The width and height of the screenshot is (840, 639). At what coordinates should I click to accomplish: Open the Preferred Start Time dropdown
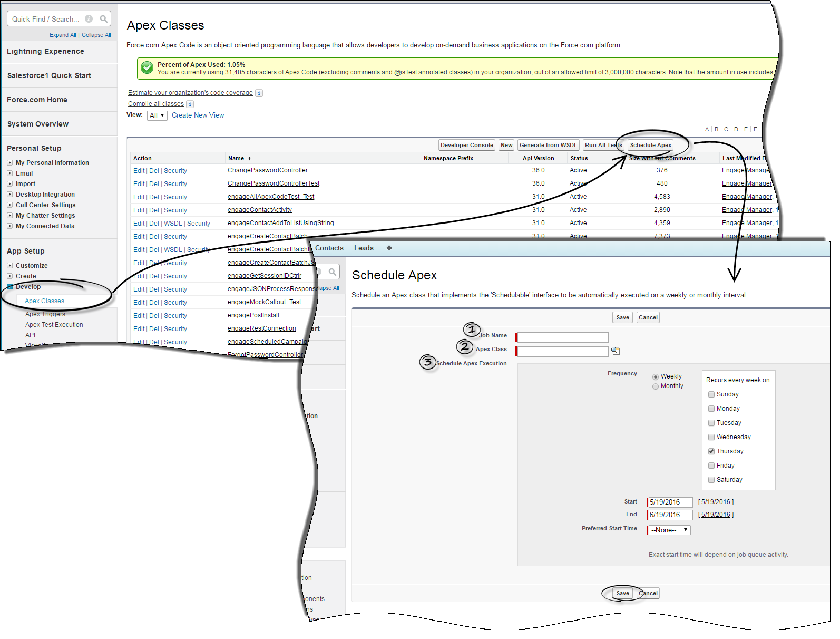(669, 530)
